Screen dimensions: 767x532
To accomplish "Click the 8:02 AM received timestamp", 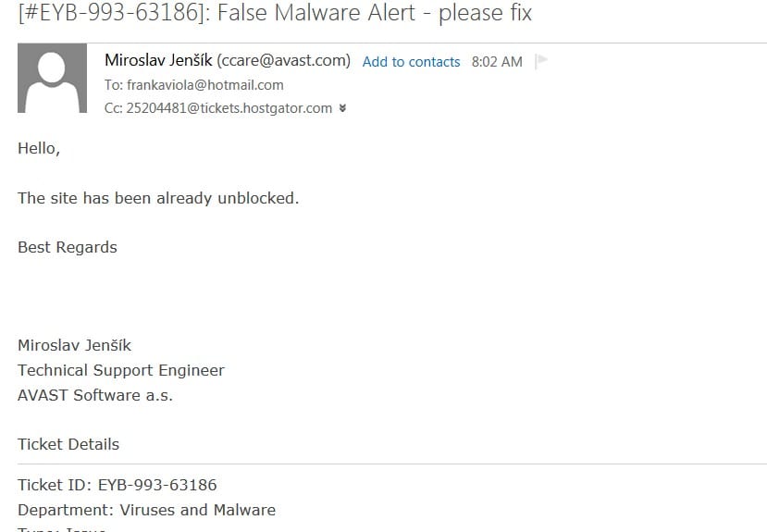I will (x=497, y=62).
